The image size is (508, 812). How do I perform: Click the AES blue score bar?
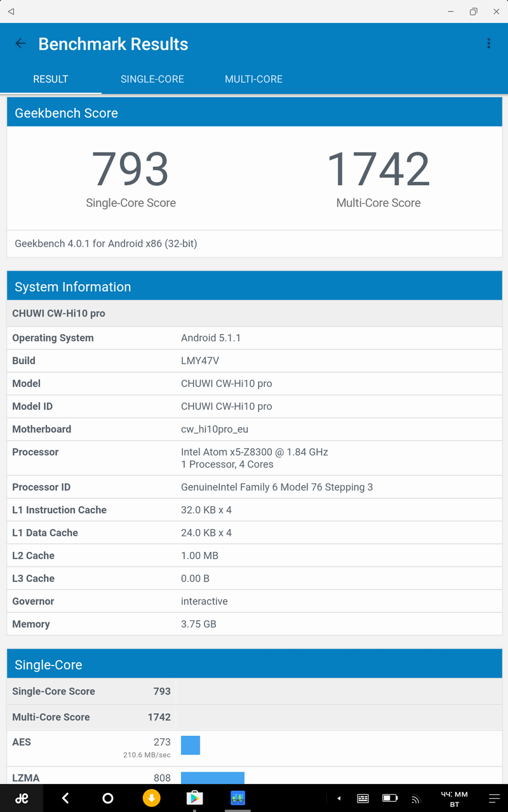190,745
